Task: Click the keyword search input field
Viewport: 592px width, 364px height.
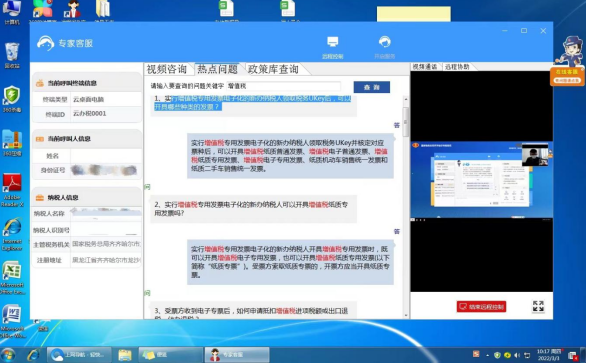Action: [284, 86]
